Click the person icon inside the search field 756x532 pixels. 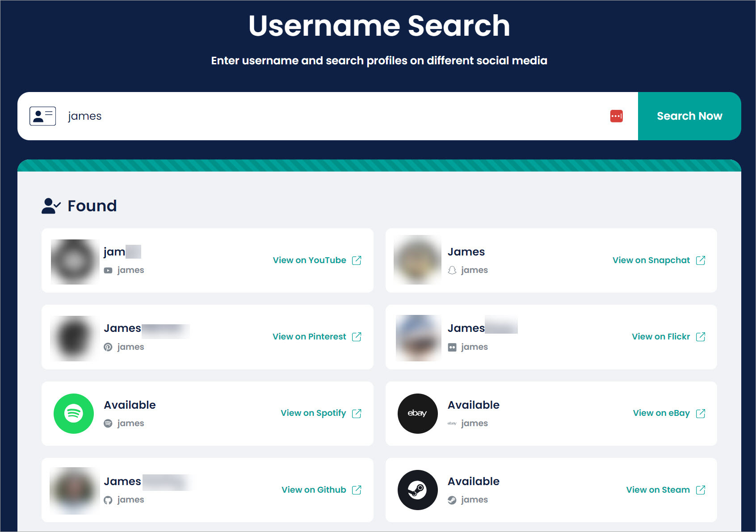click(42, 116)
